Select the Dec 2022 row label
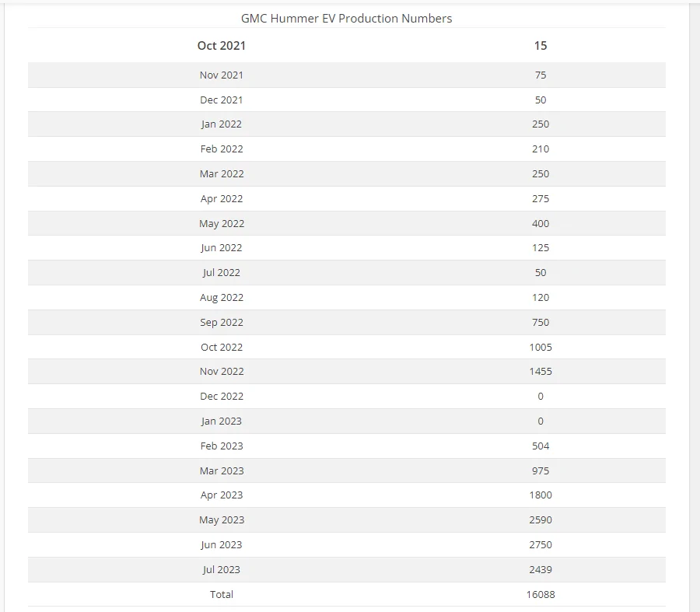The width and height of the screenshot is (700, 612). (x=222, y=397)
